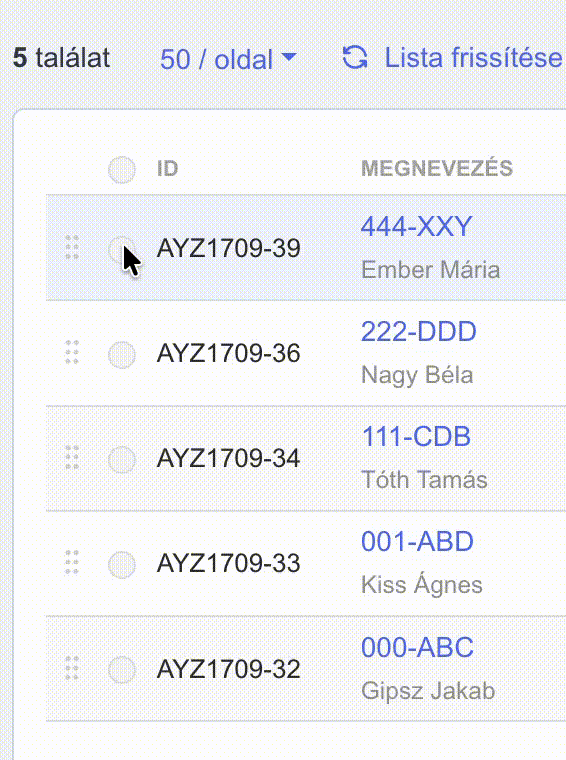The width and height of the screenshot is (566, 760).
Task: Open the 444-XXY item link
Action: click(417, 226)
